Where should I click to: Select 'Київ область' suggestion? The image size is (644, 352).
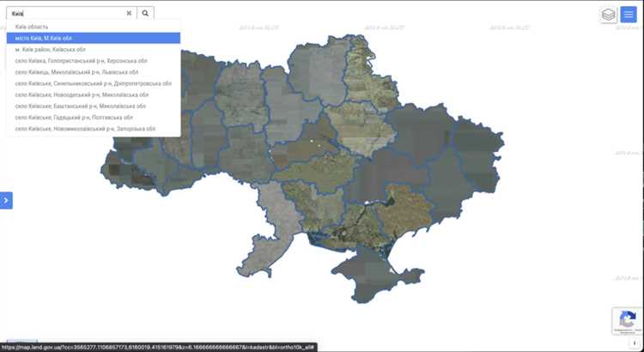pyautogui.click(x=33, y=27)
